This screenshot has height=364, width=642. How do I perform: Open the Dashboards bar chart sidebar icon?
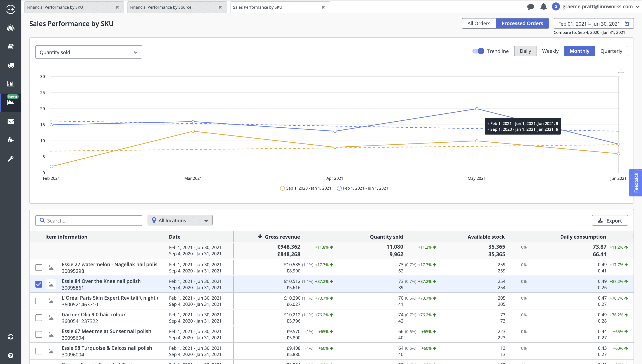10,84
